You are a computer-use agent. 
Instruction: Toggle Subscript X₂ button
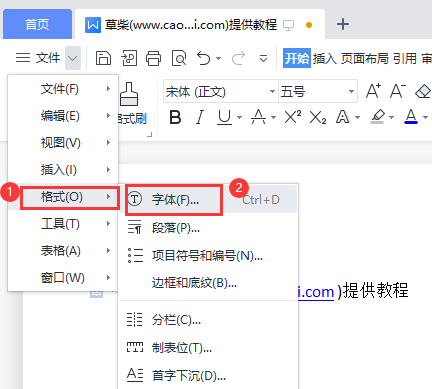(318, 117)
